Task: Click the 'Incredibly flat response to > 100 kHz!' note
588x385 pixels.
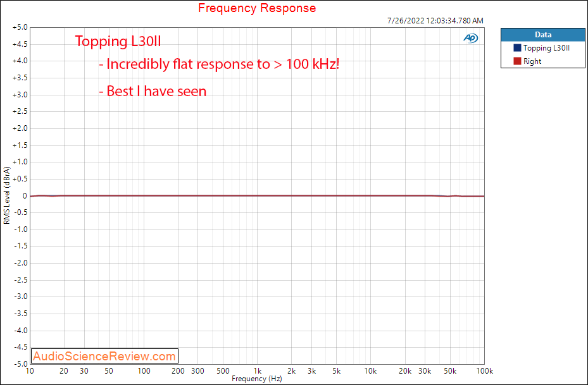Action: tap(220, 64)
